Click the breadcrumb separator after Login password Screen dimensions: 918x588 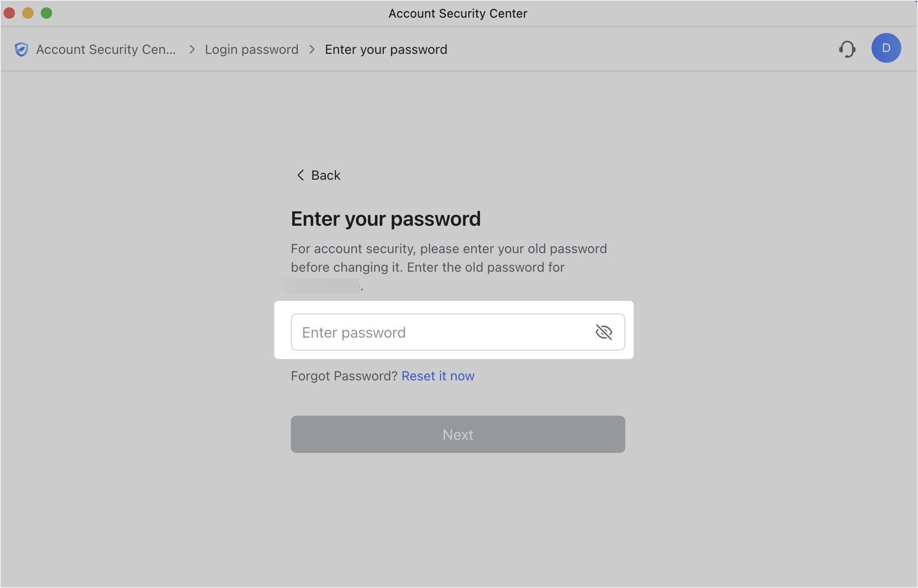(311, 49)
